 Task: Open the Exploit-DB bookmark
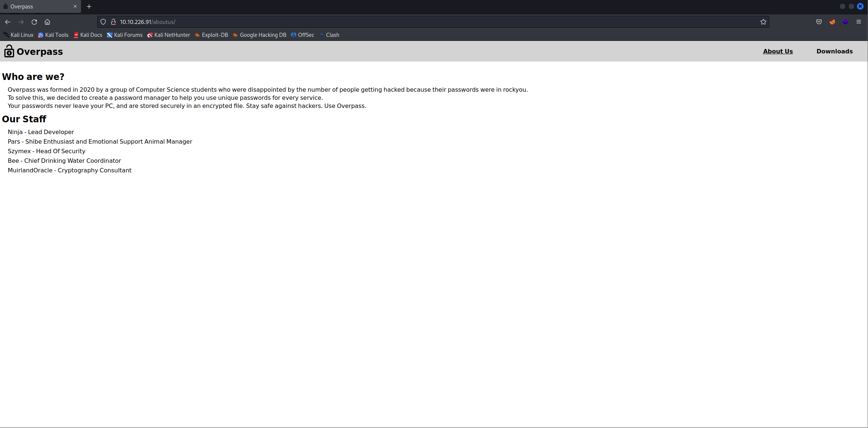[211, 35]
